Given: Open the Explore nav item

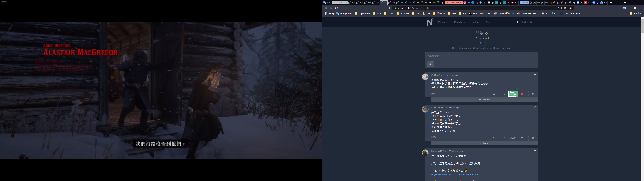Looking at the screenshot, I should 475,22.
